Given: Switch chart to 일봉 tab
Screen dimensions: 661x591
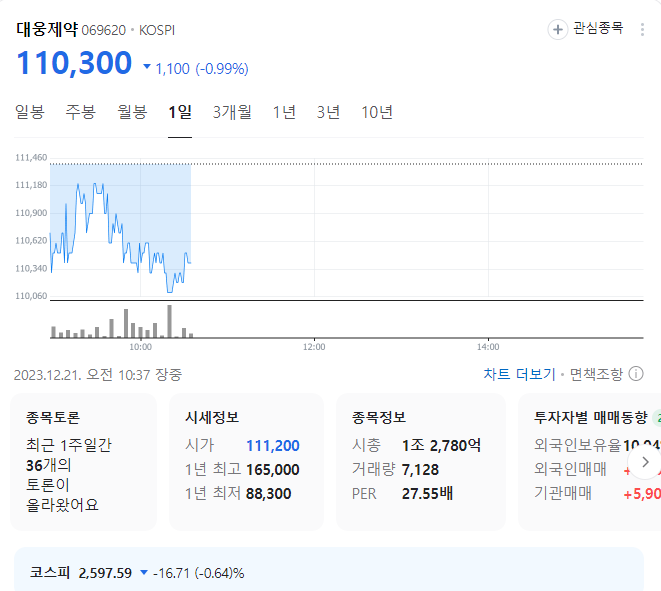Looking at the screenshot, I should coord(30,112).
